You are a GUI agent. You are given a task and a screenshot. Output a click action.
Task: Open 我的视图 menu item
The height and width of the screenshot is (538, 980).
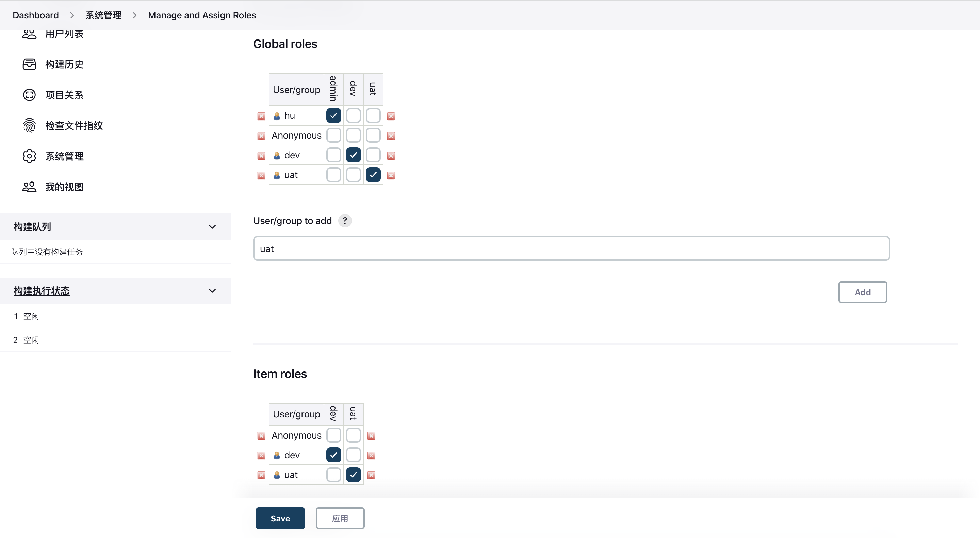click(x=64, y=187)
